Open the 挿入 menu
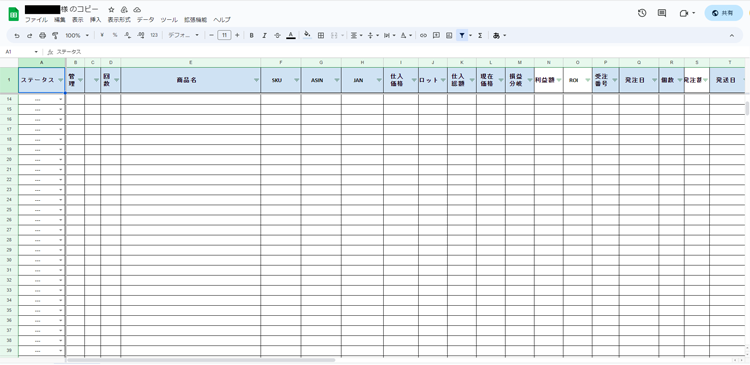Image resolution: width=750 pixels, height=365 pixels. (96, 20)
